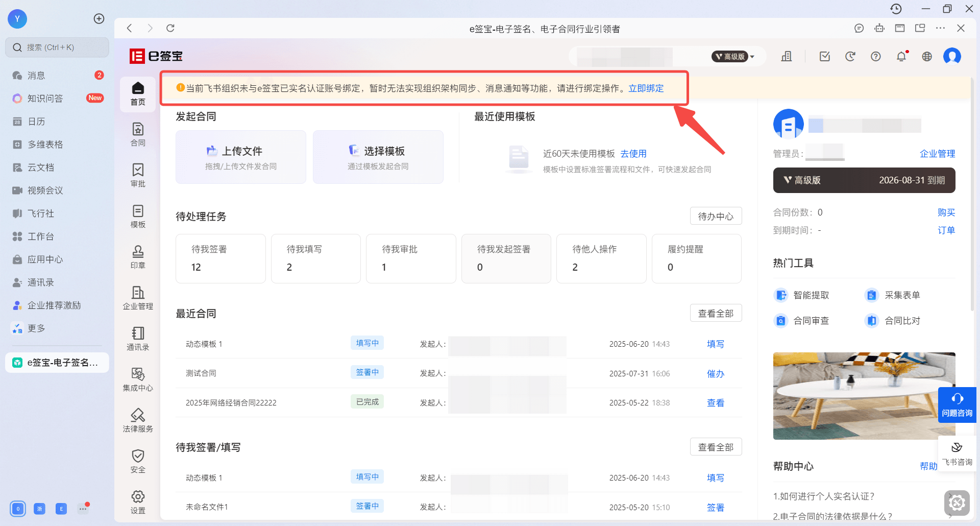Open the 待办中心 button

716,216
